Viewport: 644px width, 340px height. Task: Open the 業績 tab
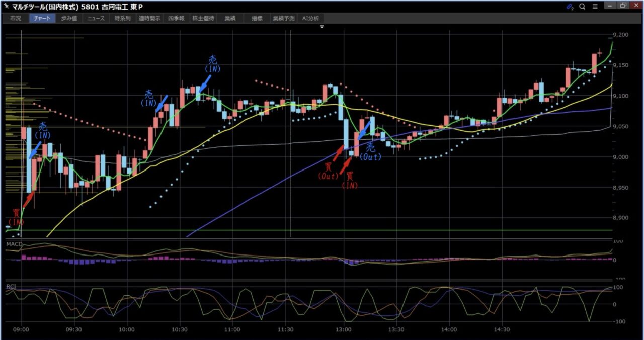click(x=230, y=18)
